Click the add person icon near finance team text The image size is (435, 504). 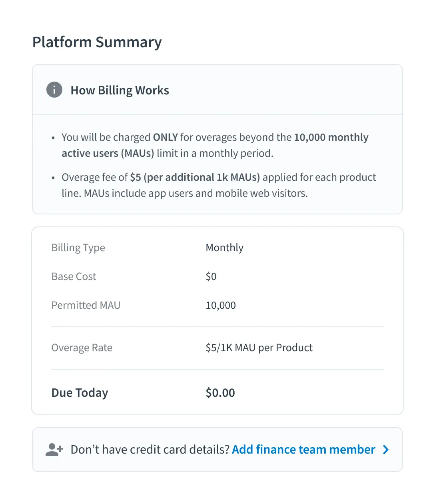coord(54,449)
